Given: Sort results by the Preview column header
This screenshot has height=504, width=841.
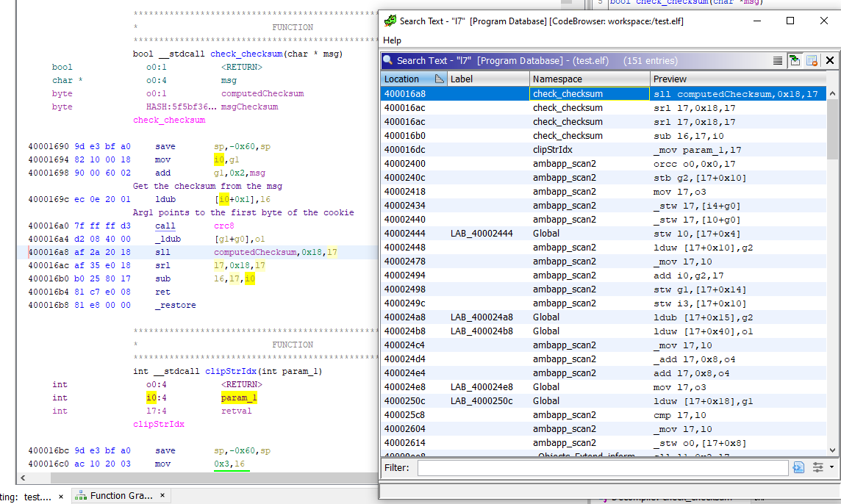Looking at the screenshot, I should pos(738,79).
